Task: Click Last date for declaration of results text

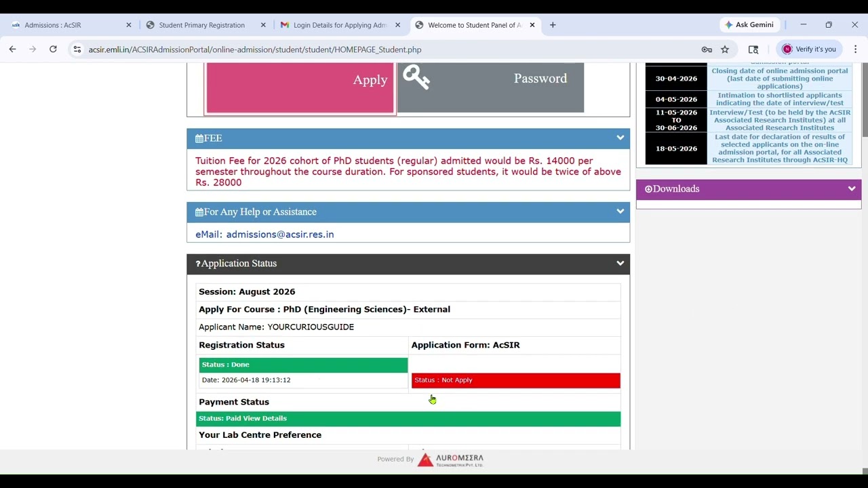Action: [780, 148]
